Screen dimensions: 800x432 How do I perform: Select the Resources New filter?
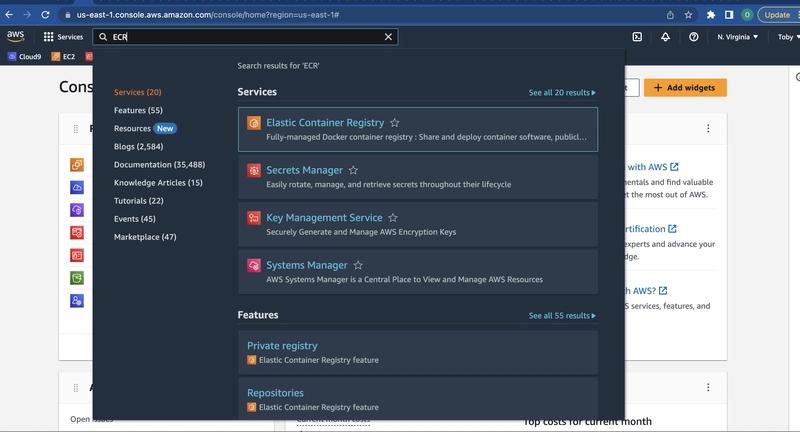coord(145,129)
